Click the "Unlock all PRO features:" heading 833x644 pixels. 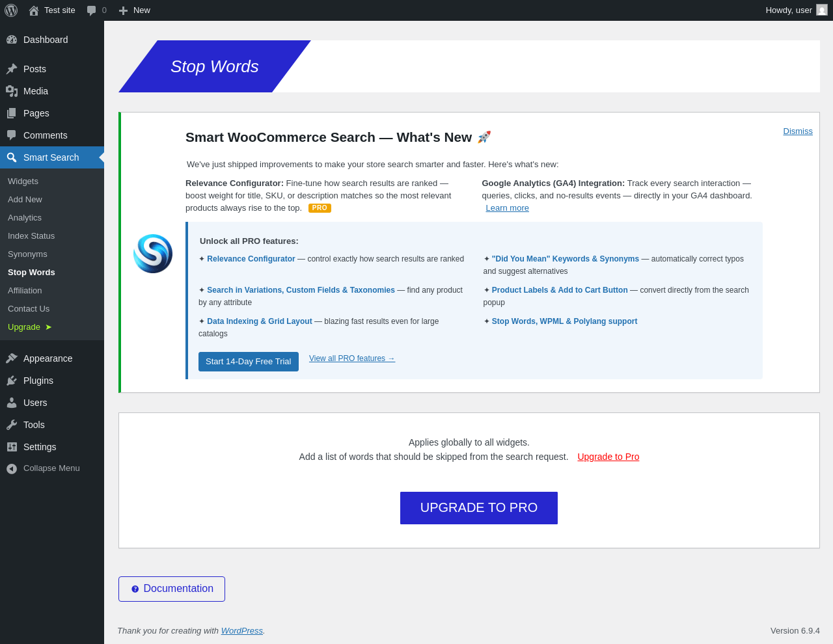click(249, 241)
